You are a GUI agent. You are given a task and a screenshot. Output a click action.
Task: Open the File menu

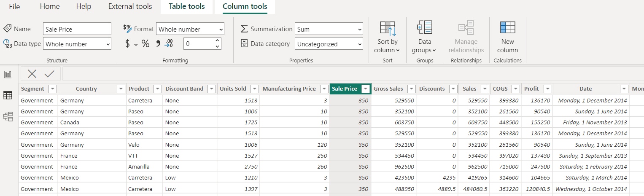14,6
